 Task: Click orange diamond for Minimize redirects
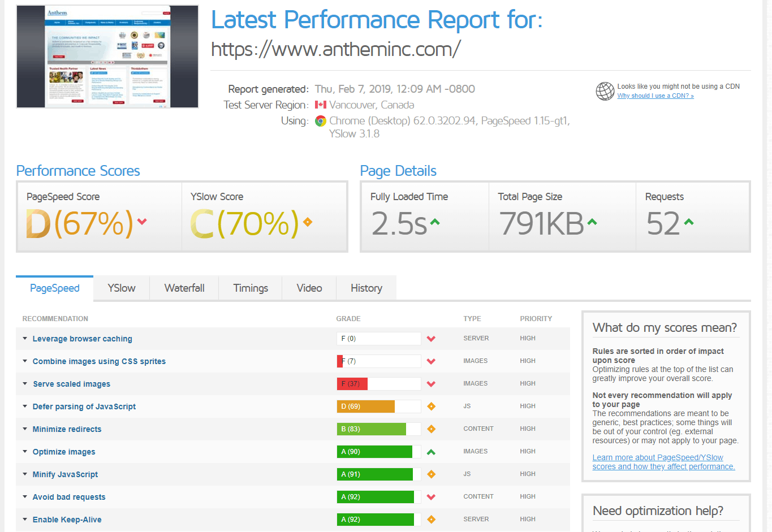431,429
